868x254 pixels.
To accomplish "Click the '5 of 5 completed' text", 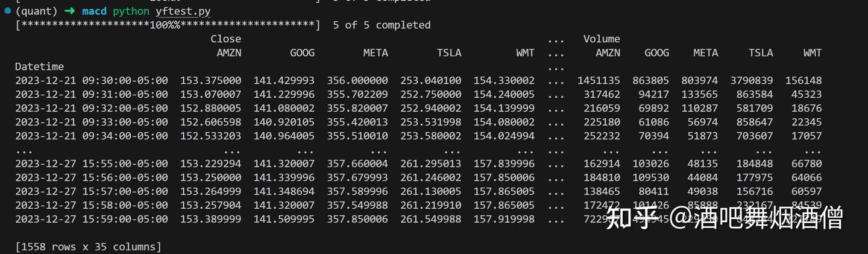I will [382, 25].
